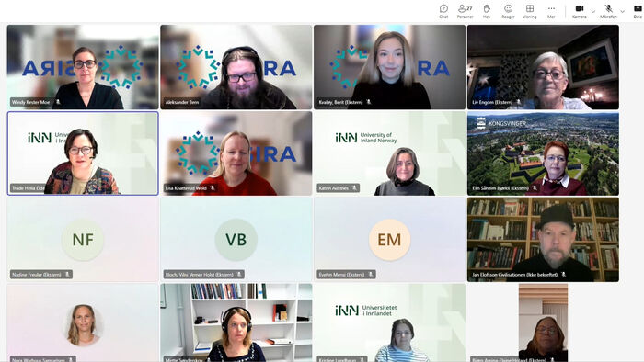Select the video tile labeled Kvaløy, Berit
The image size is (644, 362).
coord(390,67)
